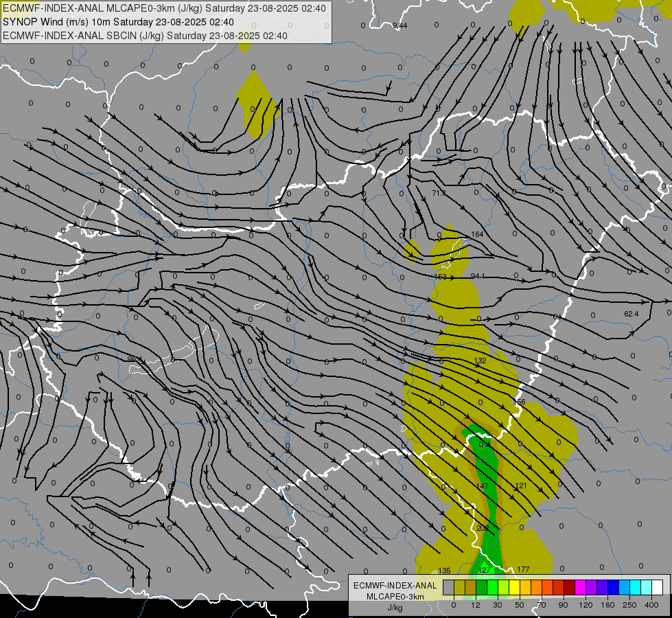Viewport: 672px width, 618px height.
Task: Click the legend ECMWF-INDEX-ANAL label
Action: [x=395, y=586]
